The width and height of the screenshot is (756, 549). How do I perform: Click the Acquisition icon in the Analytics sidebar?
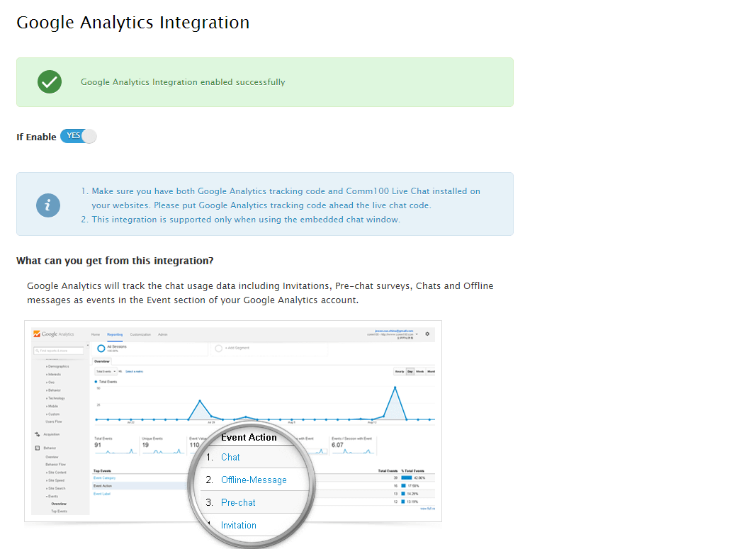(x=37, y=434)
